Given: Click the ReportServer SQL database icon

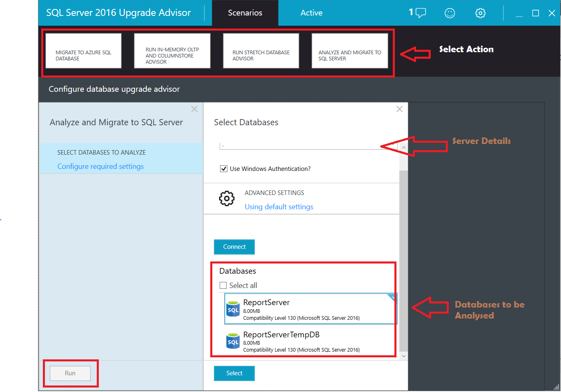Looking at the screenshot, I should click(233, 309).
